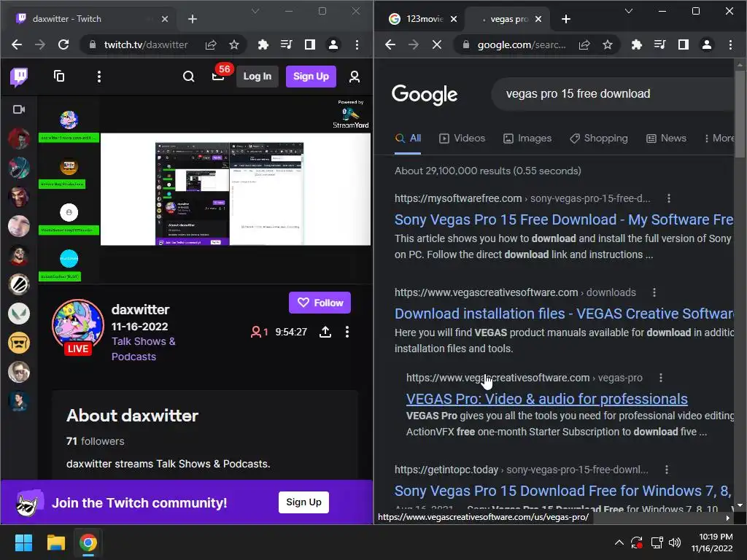Open the Chrome menu in Google window
Viewport: 747px width, 560px height.
(x=731, y=44)
